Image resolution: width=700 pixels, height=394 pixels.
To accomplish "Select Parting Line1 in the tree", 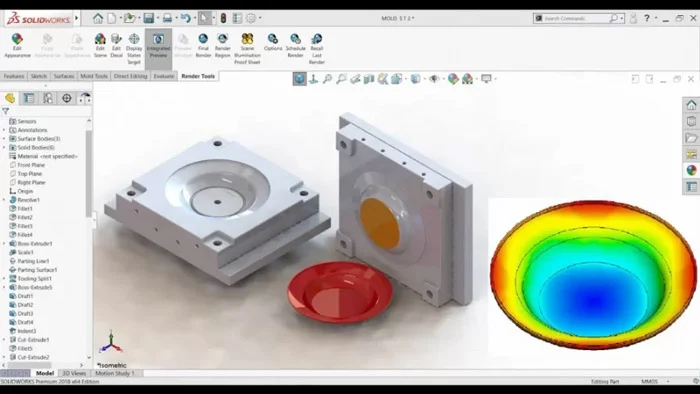I will (x=33, y=261).
